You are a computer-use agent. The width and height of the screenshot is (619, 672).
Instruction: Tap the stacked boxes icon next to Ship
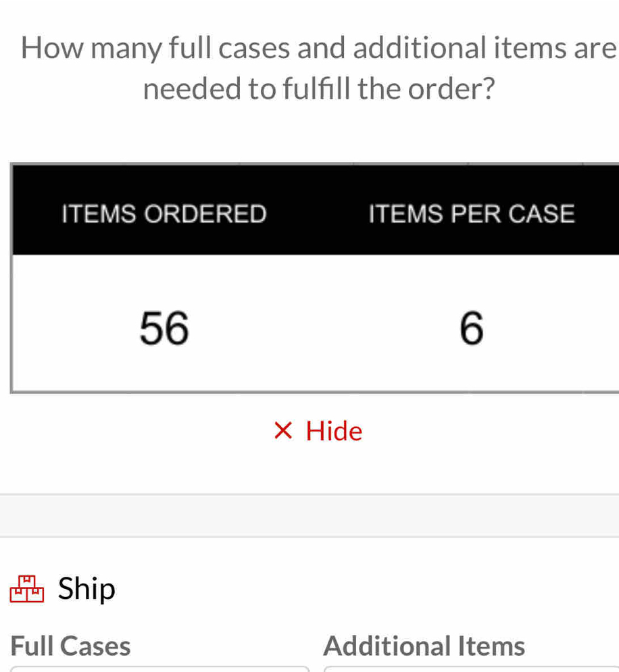tap(28, 589)
